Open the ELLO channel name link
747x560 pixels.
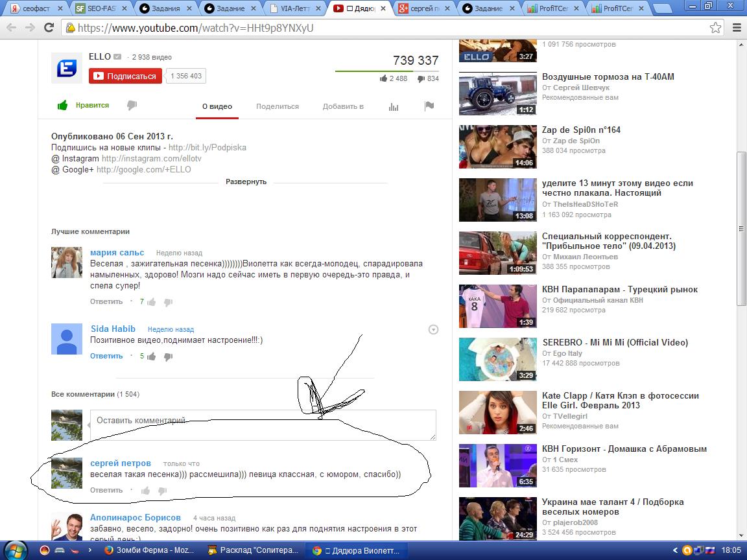[x=100, y=56]
